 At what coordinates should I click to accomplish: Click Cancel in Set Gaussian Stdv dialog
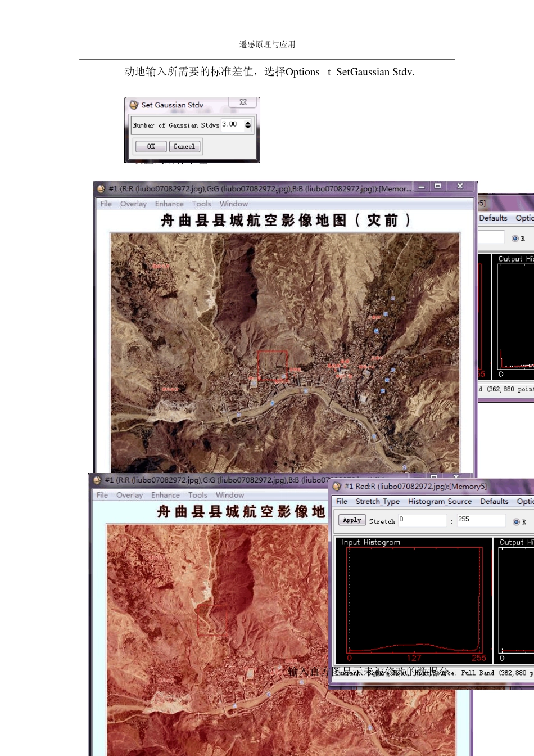point(184,146)
